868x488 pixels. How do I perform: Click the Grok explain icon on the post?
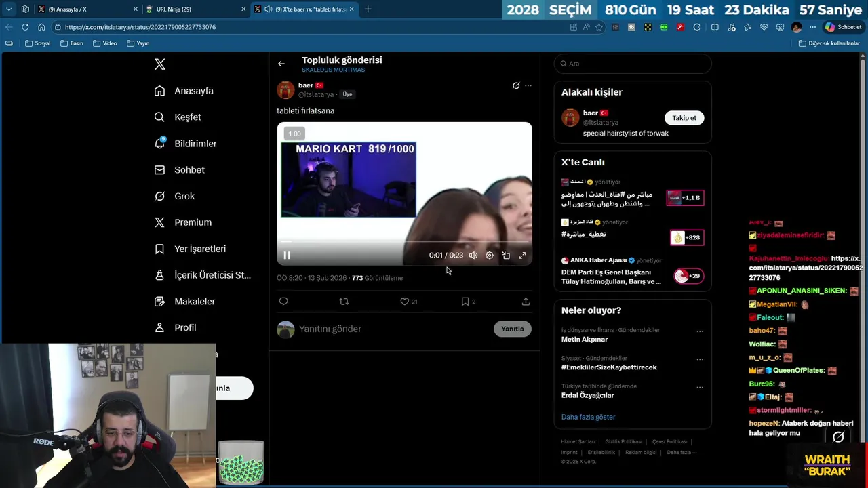(x=516, y=85)
